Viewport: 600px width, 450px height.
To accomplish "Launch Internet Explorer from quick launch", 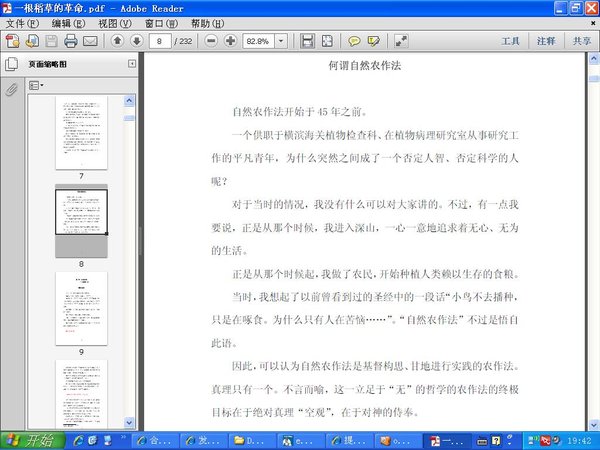I will point(78,441).
